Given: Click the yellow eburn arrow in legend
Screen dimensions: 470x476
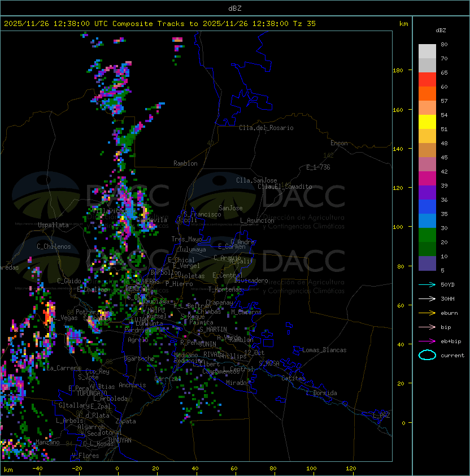Looking at the screenshot, I should (427, 313).
